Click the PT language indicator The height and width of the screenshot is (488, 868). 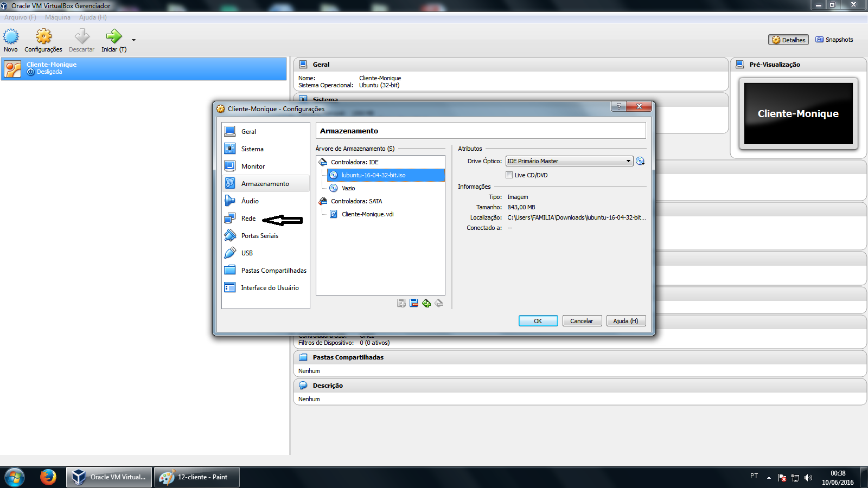tap(754, 476)
